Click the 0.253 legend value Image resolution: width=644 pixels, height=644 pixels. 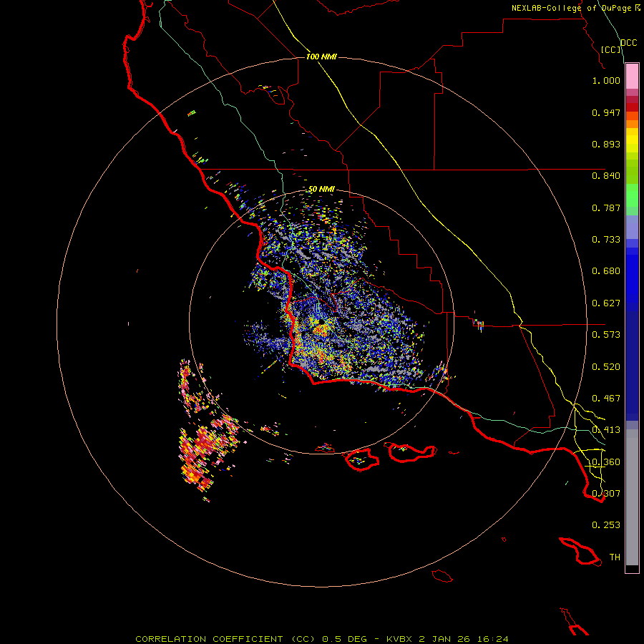pos(606,525)
